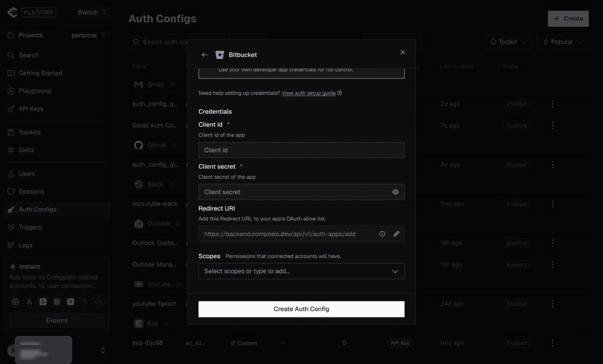This screenshot has width=603, height=364.
Task: Click the Composio logo in sidebar
Action: 12,12
